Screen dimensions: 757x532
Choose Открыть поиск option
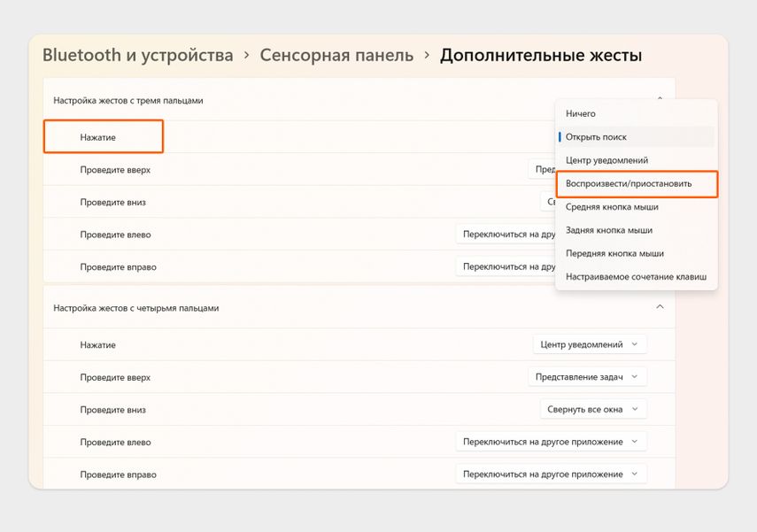(x=637, y=136)
